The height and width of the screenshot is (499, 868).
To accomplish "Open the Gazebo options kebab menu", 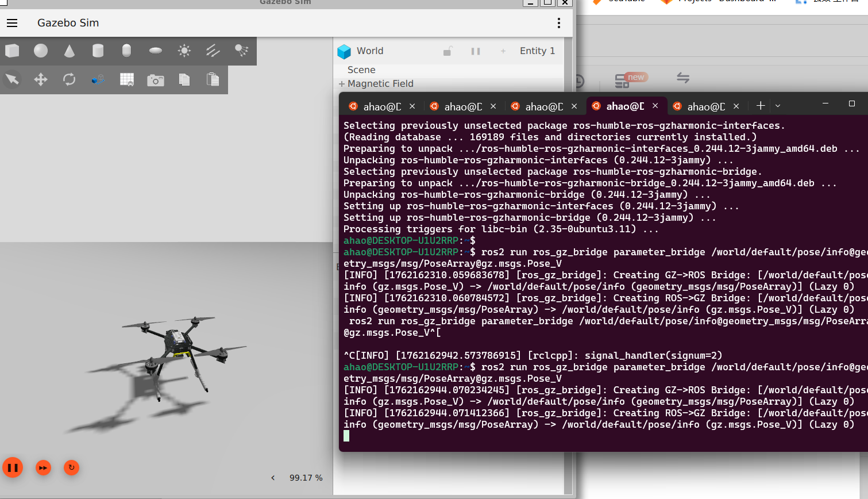I will [x=558, y=22].
